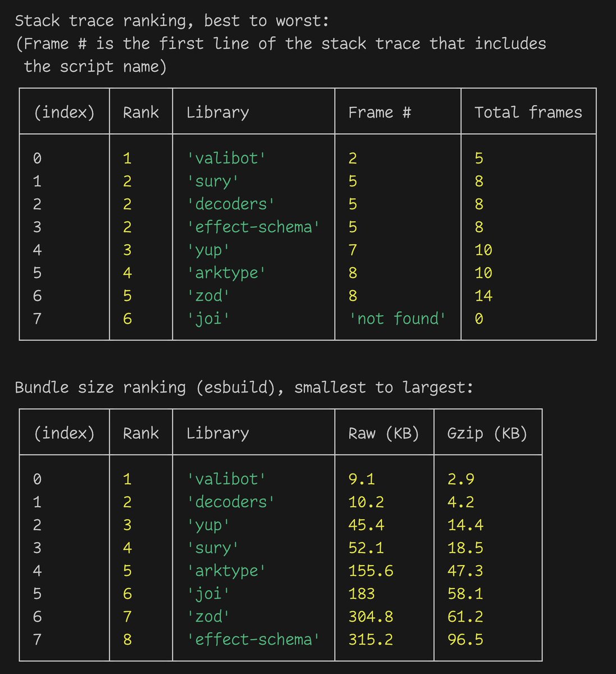Screen dimensions: 616x674
Task: Click 'sury' in the stack trace table
Action: click(213, 181)
